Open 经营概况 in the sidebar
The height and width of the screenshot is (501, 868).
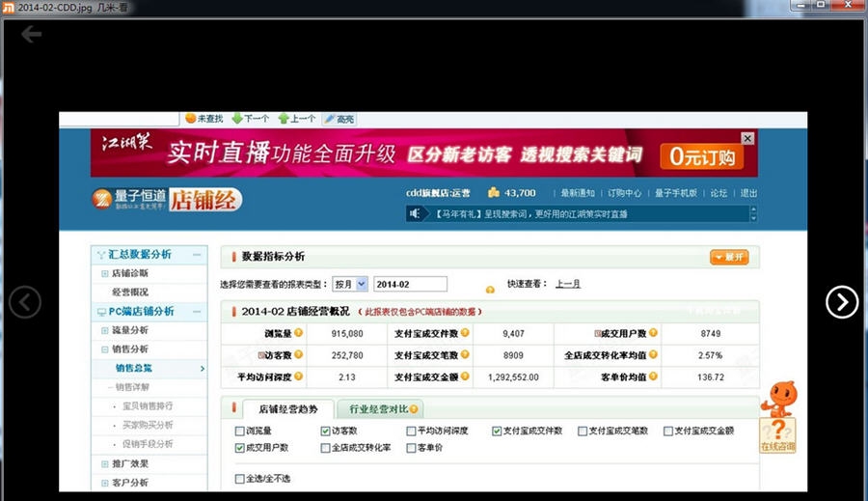(x=130, y=292)
